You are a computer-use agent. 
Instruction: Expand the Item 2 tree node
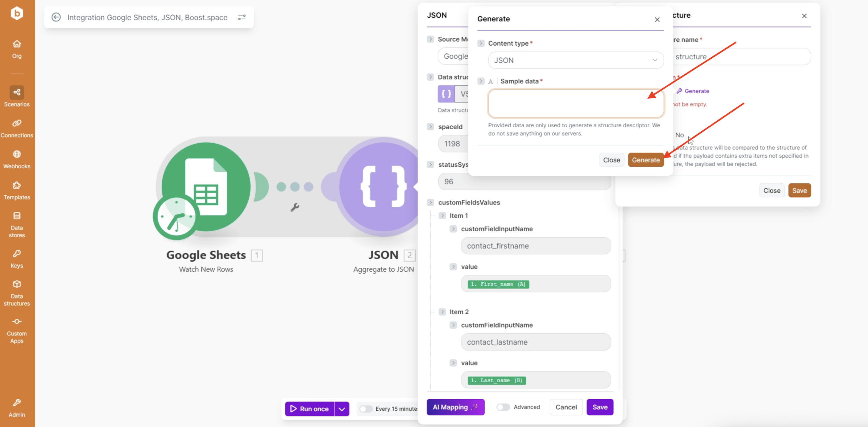tap(442, 312)
